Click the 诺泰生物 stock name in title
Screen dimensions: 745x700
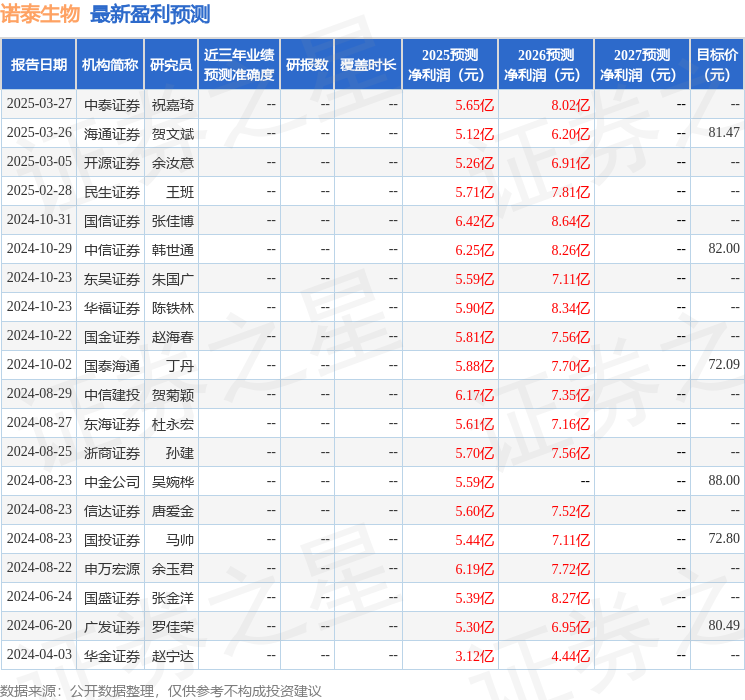[x=41, y=14]
